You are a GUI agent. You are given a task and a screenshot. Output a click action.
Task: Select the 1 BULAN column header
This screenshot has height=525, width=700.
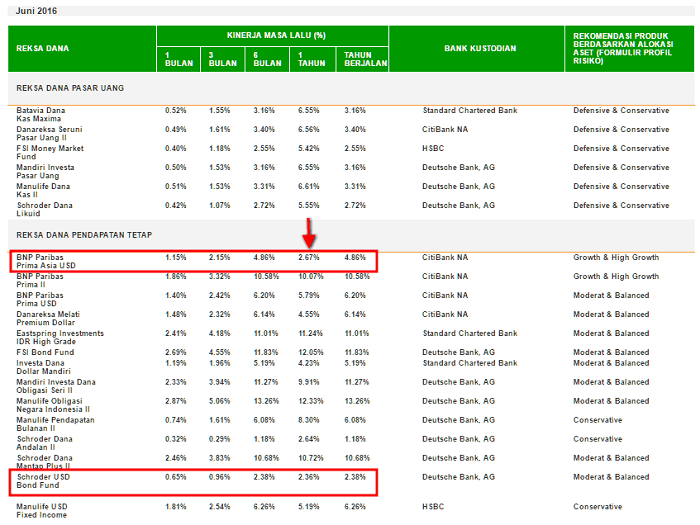(179, 59)
